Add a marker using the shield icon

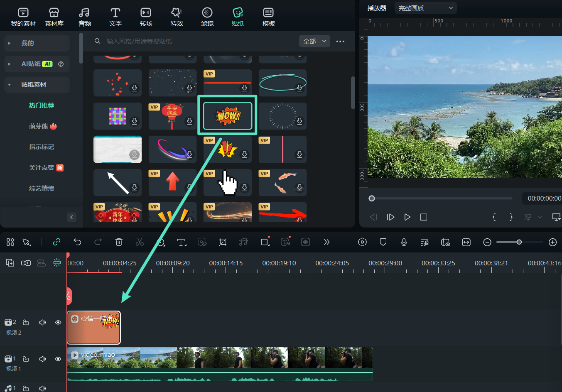(383, 242)
